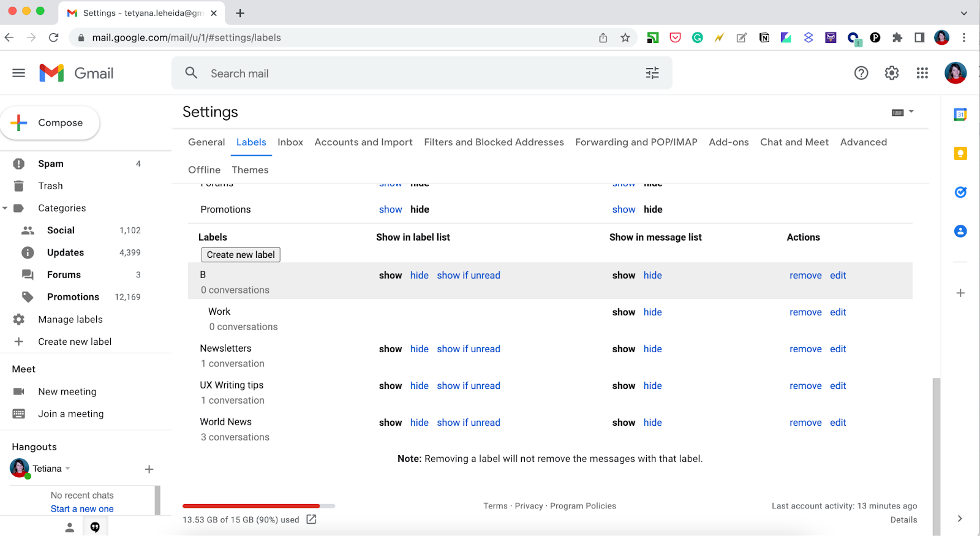The height and width of the screenshot is (536, 980).
Task: Open the Notion web clipper extension
Action: 764,38
